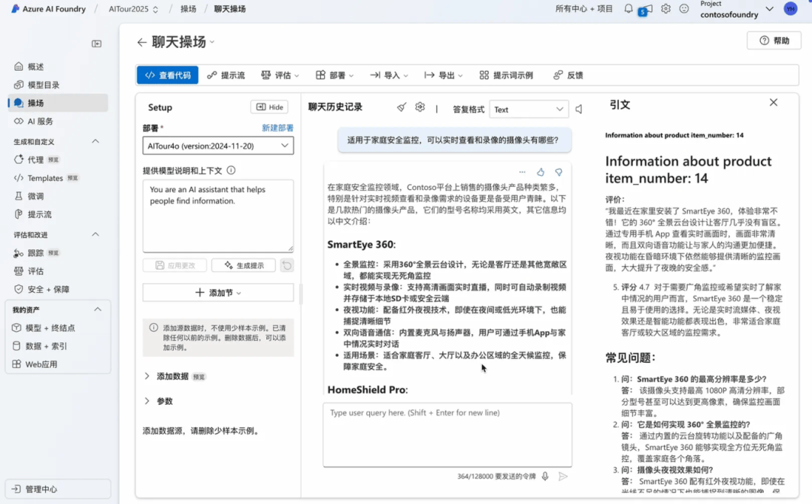Click the speaker icon beside reply format

[x=579, y=110]
